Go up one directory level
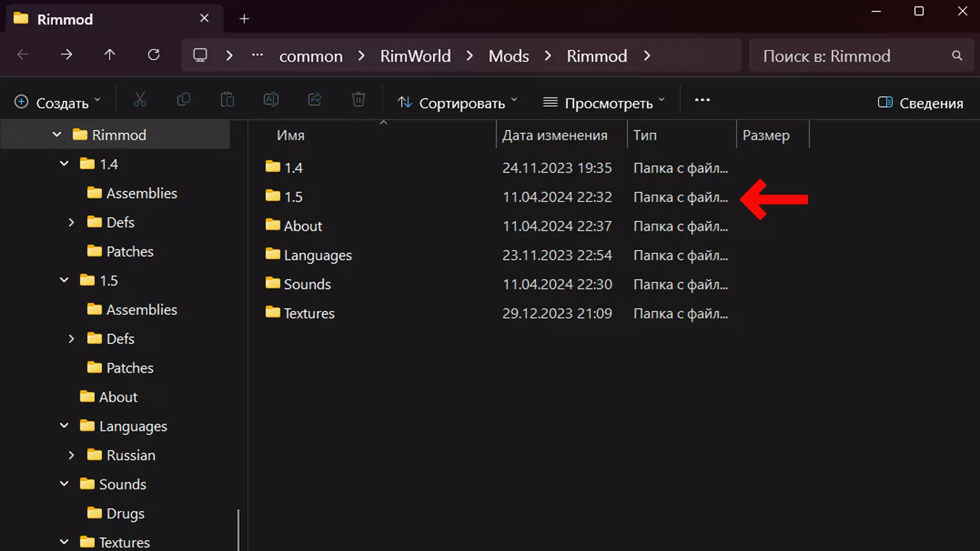 pyautogui.click(x=110, y=55)
